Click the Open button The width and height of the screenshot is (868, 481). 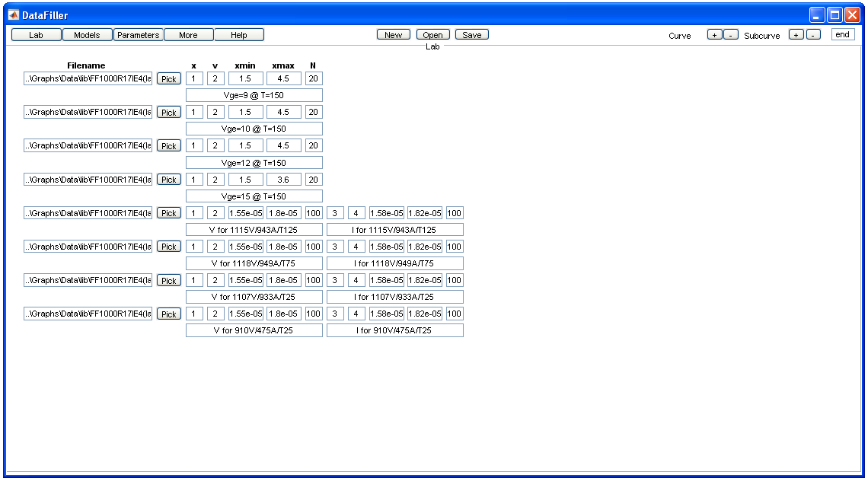point(432,35)
